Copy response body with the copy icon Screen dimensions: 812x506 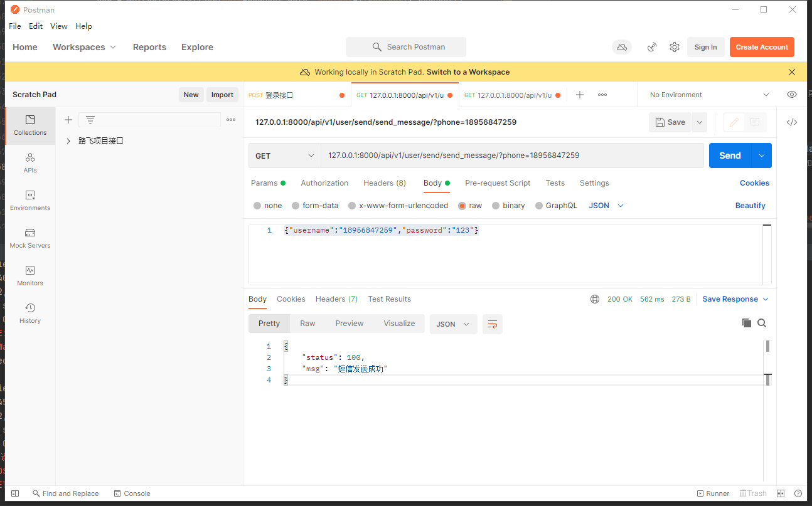(747, 323)
